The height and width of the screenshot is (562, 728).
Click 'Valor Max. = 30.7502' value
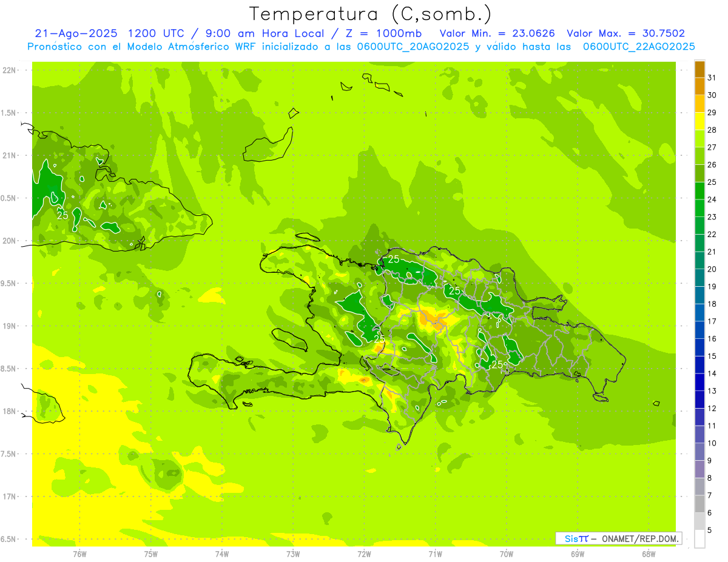[625, 33]
